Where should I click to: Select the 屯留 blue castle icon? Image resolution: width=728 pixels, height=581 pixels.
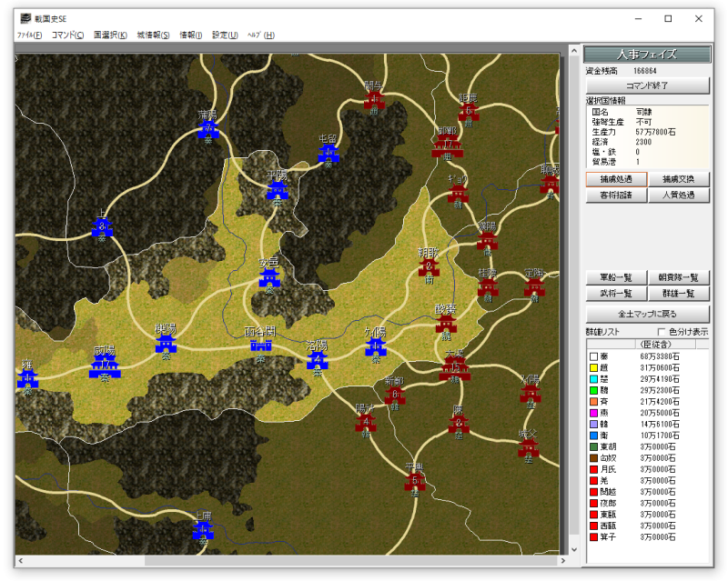329,153
